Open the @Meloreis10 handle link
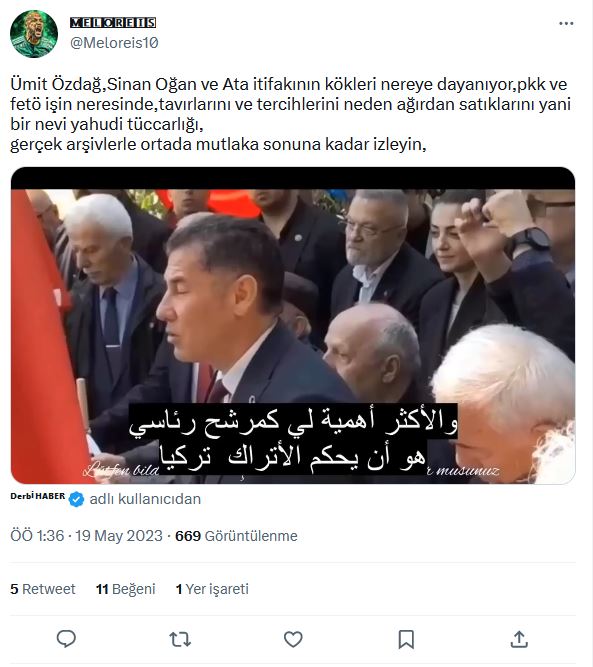 pos(114,43)
